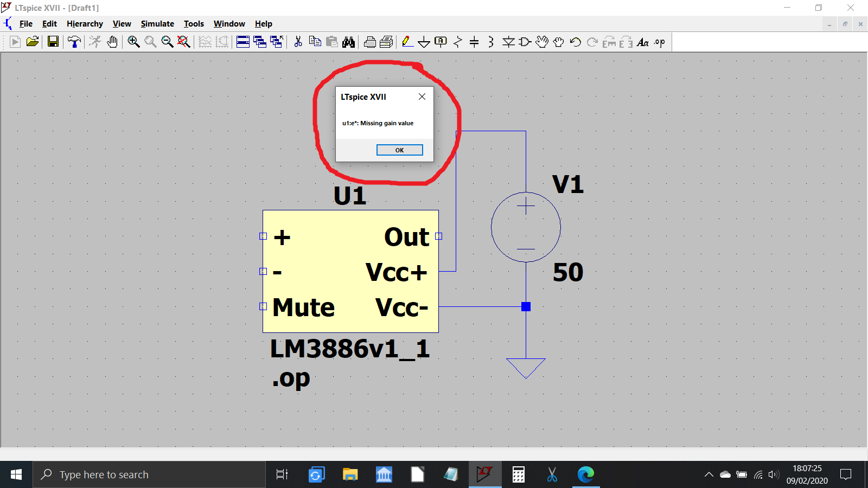Screen dimensions: 868x488
Task: Zoom in using the plus magnifier icon
Action: 133,42
